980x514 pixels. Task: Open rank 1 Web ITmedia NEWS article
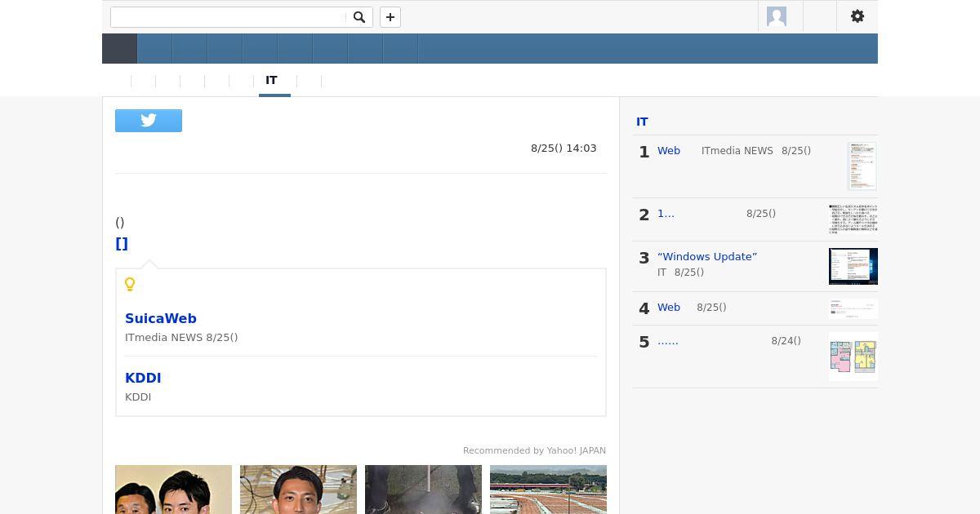tap(669, 151)
